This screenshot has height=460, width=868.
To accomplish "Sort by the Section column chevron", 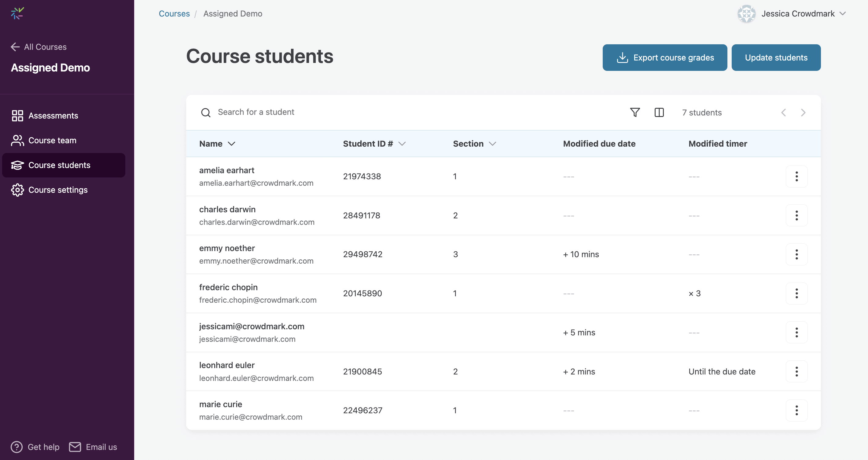I will 492,144.
